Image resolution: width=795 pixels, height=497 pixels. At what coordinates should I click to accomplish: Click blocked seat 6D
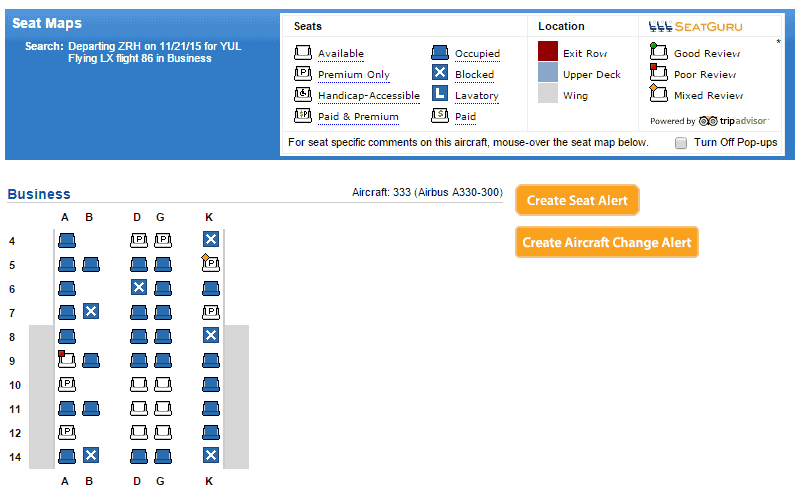pyautogui.click(x=139, y=288)
